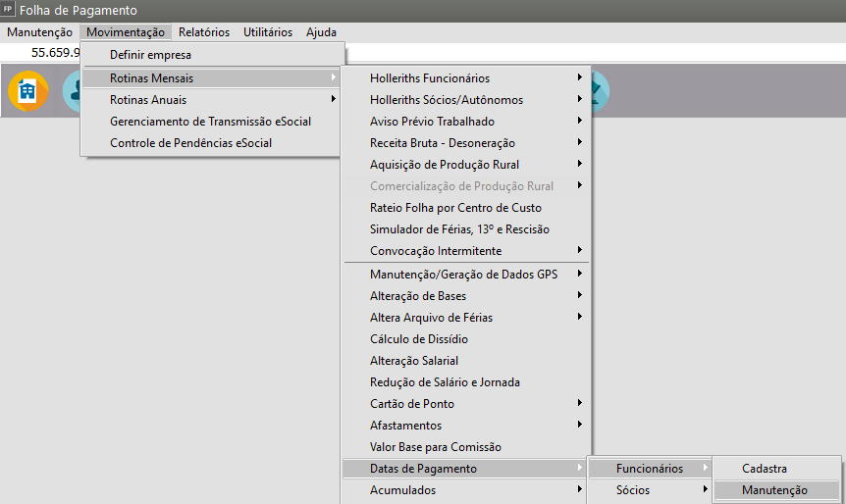
Task: Open Simulador de Férias, 13º e Rescisão
Action: (459, 229)
